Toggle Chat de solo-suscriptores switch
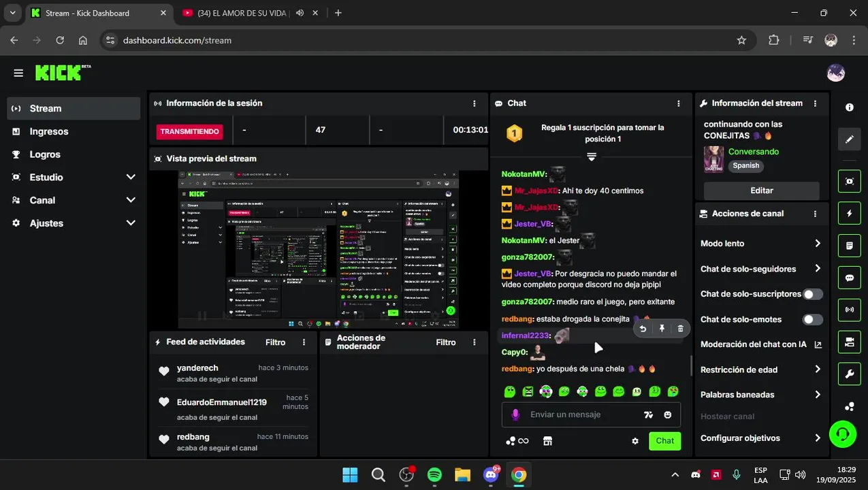868x490 pixels. (812, 294)
